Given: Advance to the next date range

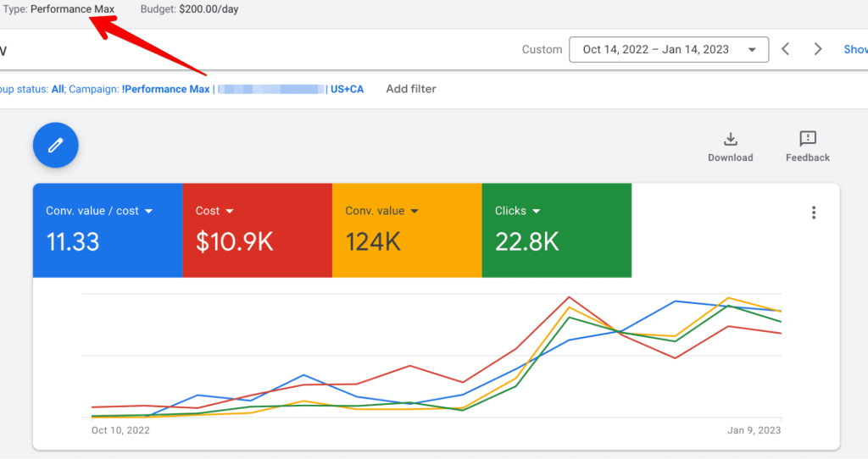Looking at the screenshot, I should point(818,49).
